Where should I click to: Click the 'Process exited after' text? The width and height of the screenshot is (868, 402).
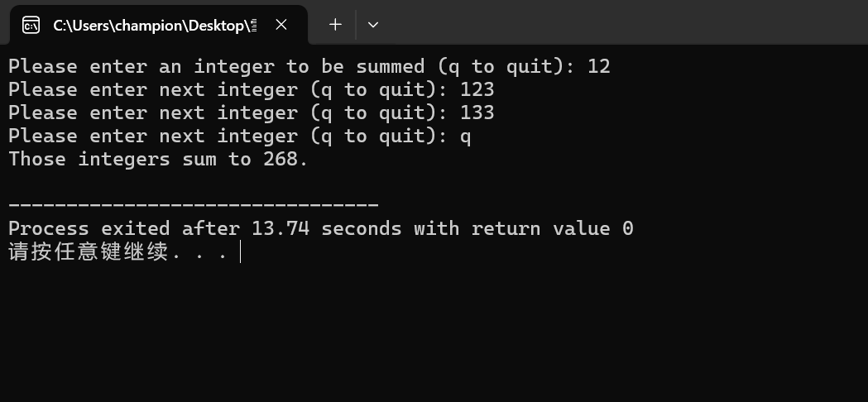point(124,228)
